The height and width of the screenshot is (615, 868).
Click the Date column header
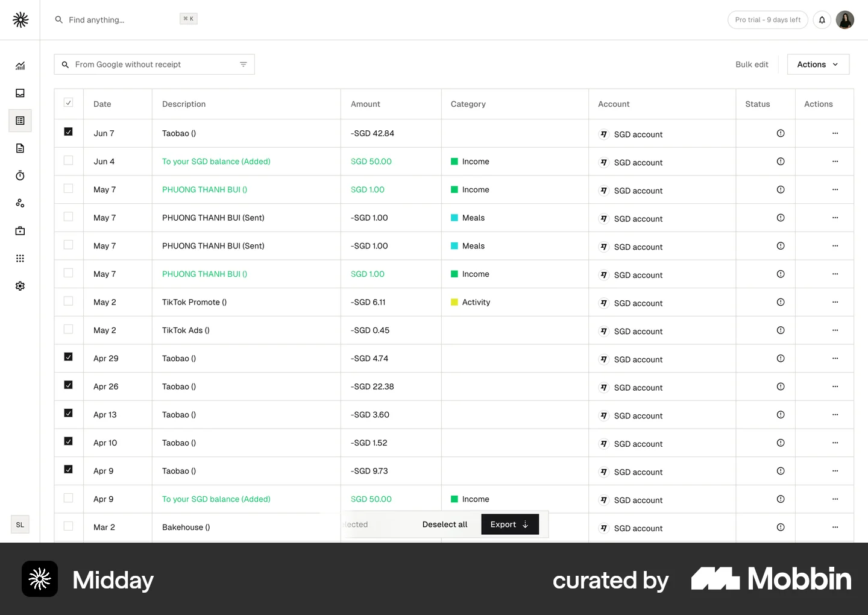[x=102, y=104]
